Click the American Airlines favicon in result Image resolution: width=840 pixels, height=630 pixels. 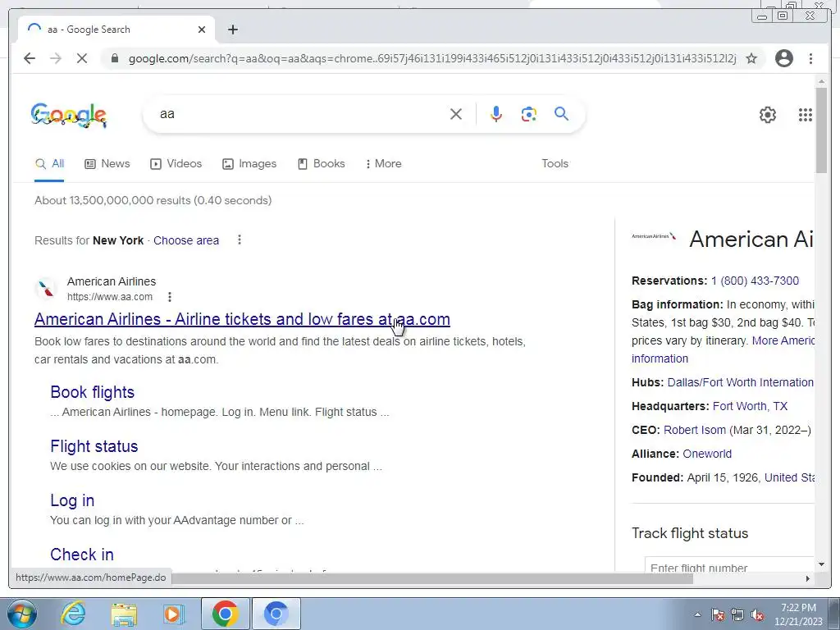pyautogui.click(x=47, y=289)
